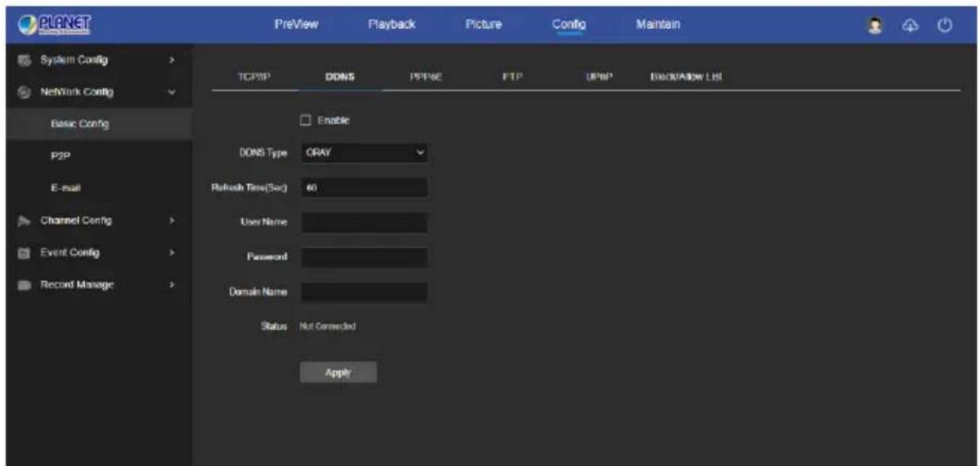Open the Block/Allow List tab
980x466 pixels.
point(685,77)
